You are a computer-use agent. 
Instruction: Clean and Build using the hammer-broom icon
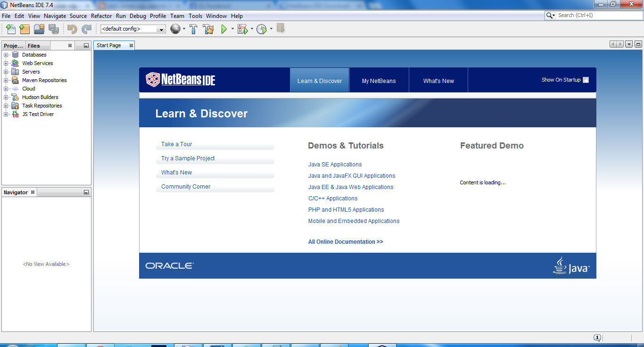point(208,29)
